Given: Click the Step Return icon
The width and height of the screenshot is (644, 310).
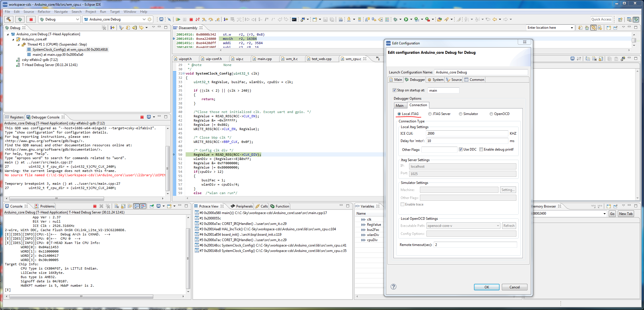Looking at the screenshot, I should [x=218, y=19].
